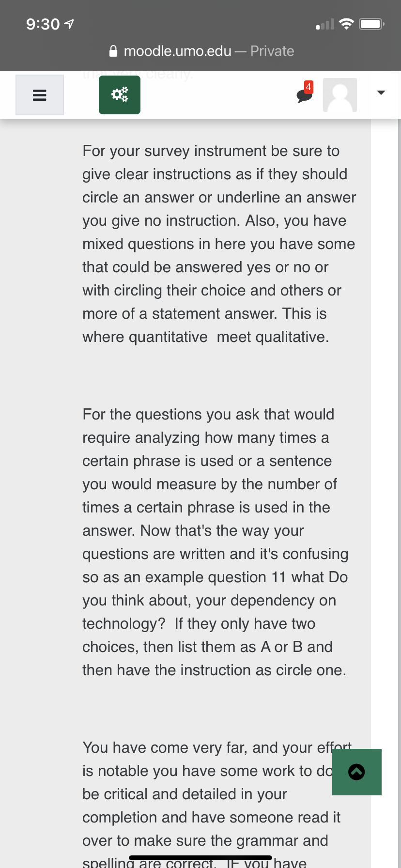Tap the battery indicator icon
The width and height of the screenshot is (401, 868).
pyautogui.click(x=371, y=24)
